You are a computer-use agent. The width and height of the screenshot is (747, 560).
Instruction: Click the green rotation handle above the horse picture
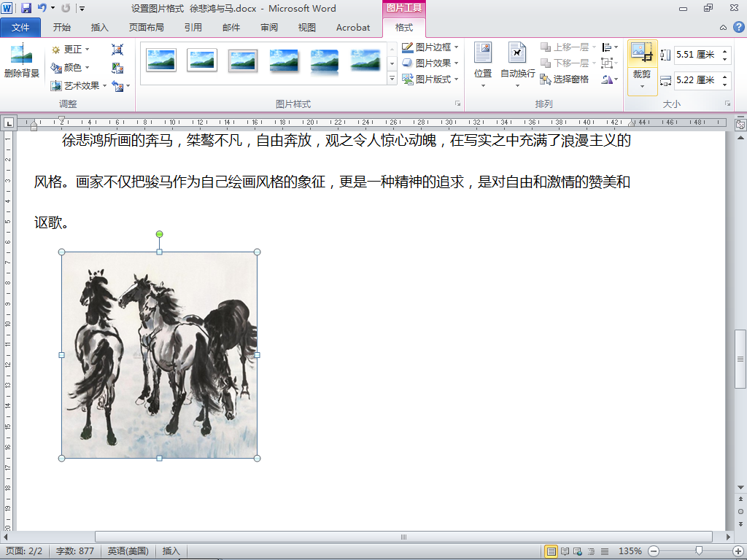[160, 234]
